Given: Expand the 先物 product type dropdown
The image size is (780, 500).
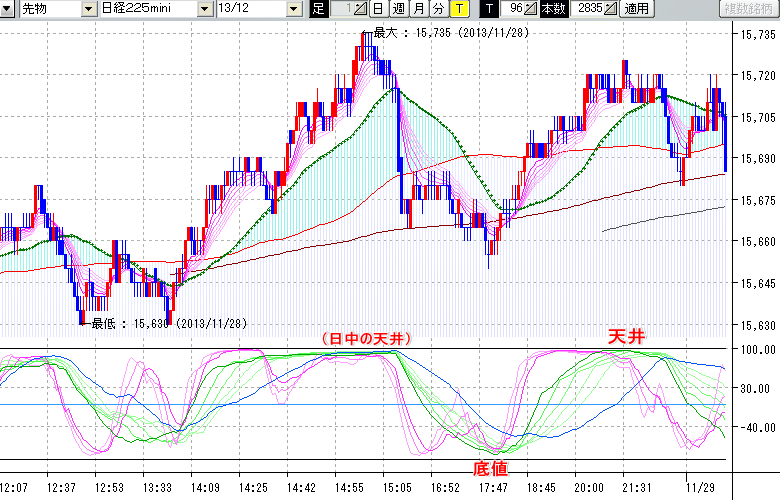Looking at the screenshot, I should point(90,9).
